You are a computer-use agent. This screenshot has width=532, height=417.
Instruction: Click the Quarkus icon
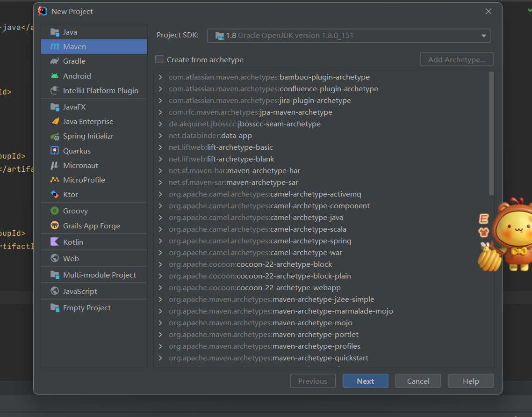click(x=55, y=150)
